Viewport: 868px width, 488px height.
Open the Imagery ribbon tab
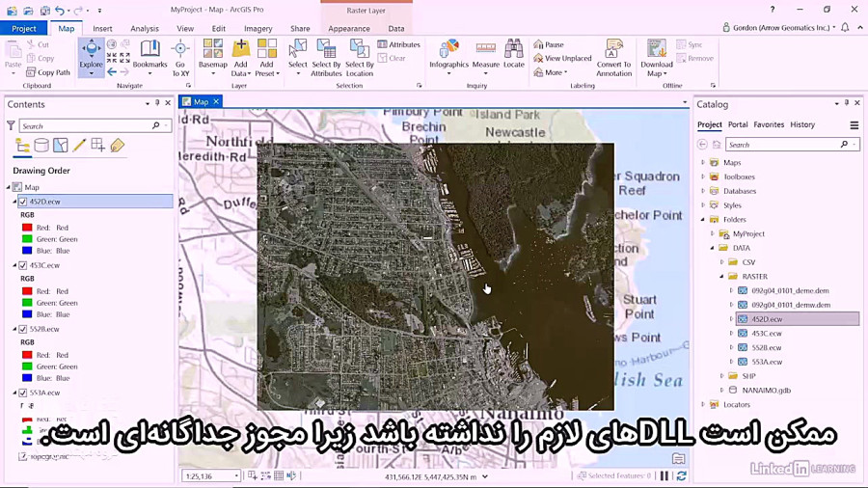[x=258, y=28]
